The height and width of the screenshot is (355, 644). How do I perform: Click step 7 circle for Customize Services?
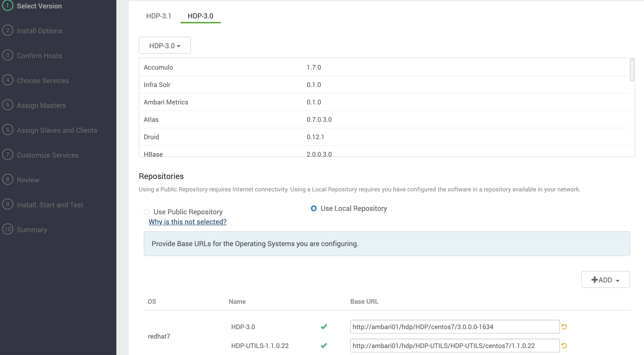7,155
